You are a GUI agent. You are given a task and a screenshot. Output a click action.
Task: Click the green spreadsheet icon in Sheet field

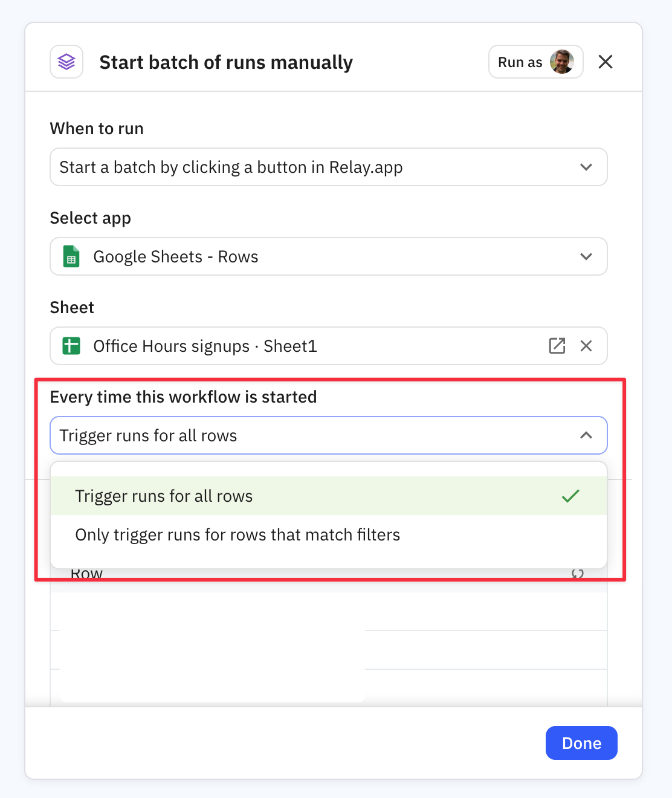click(x=71, y=346)
